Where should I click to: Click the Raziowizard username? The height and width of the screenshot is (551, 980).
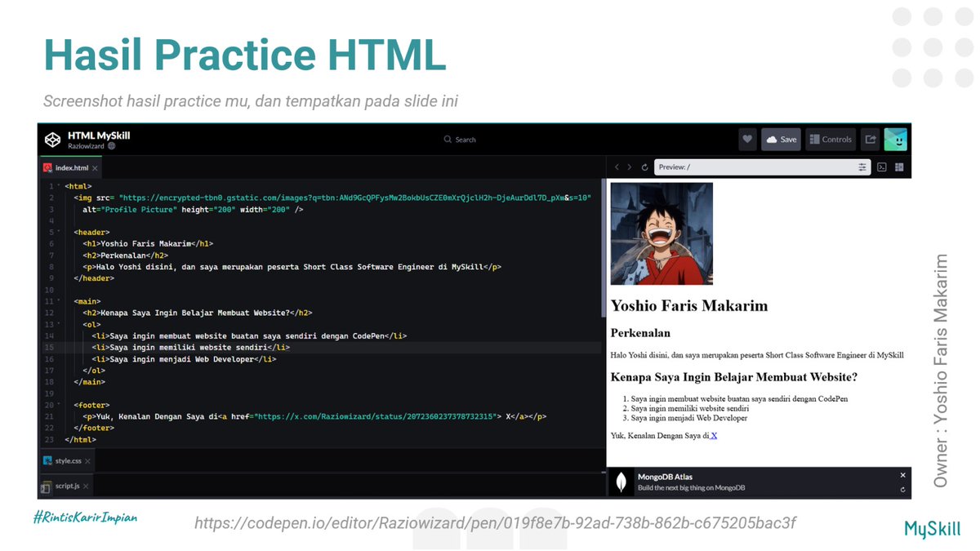(86, 146)
